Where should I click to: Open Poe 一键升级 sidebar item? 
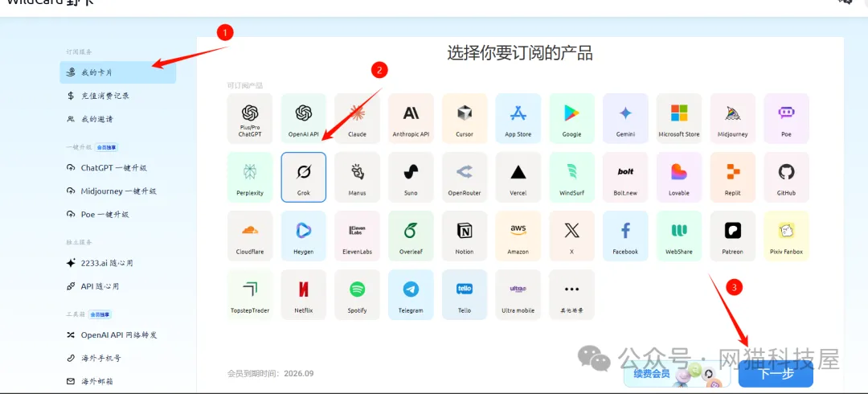[118, 215]
